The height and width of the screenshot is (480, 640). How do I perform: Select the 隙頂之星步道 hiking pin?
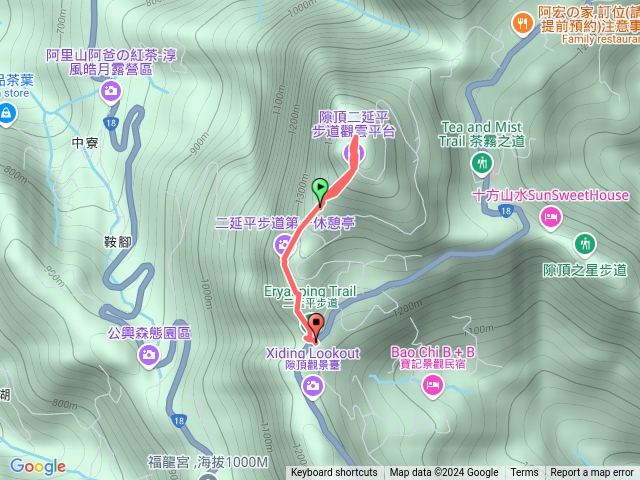(586, 245)
